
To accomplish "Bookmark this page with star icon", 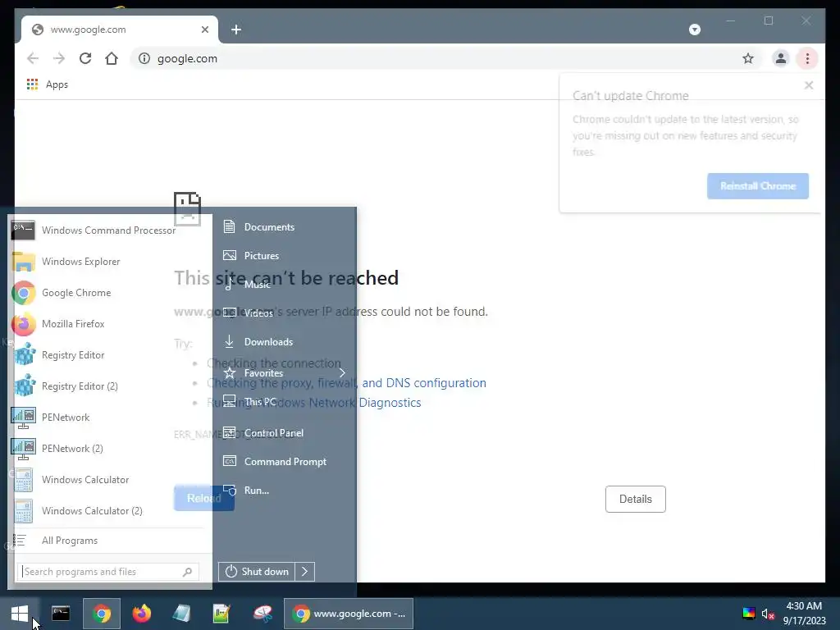I will point(748,58).
